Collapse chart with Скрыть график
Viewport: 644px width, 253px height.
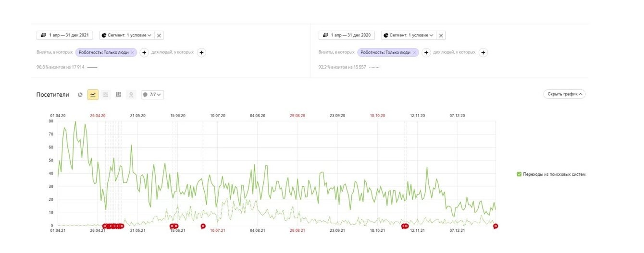pos(564,94)
